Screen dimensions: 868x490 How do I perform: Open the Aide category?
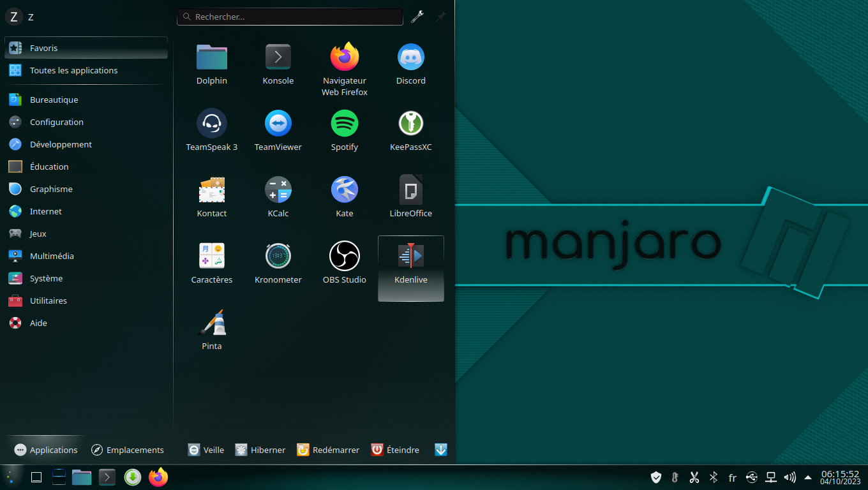click(x=86, y=323)
